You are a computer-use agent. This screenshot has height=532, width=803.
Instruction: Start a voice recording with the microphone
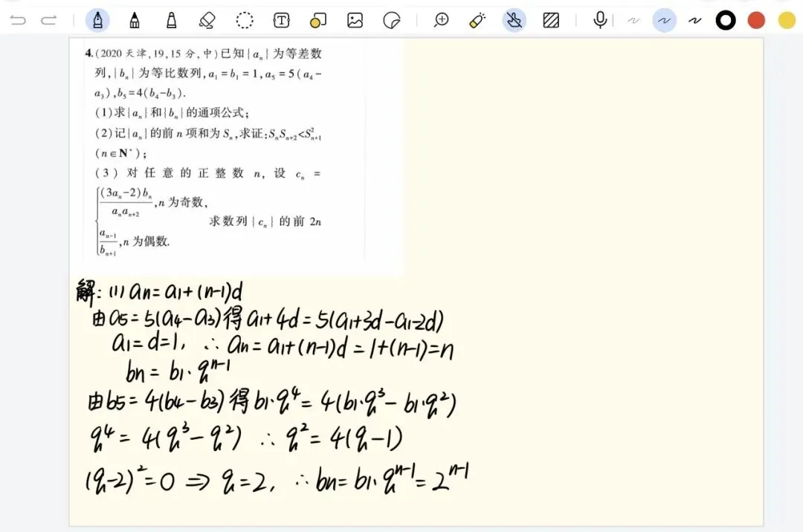click(x=599, y=20)
